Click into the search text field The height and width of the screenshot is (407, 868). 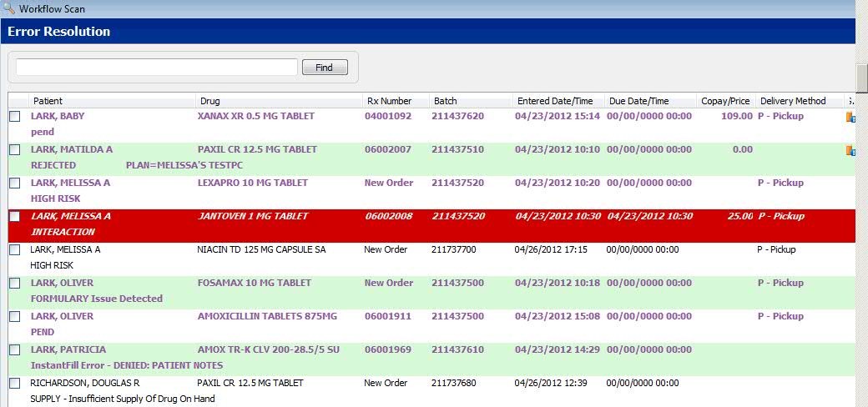(157, 68)
